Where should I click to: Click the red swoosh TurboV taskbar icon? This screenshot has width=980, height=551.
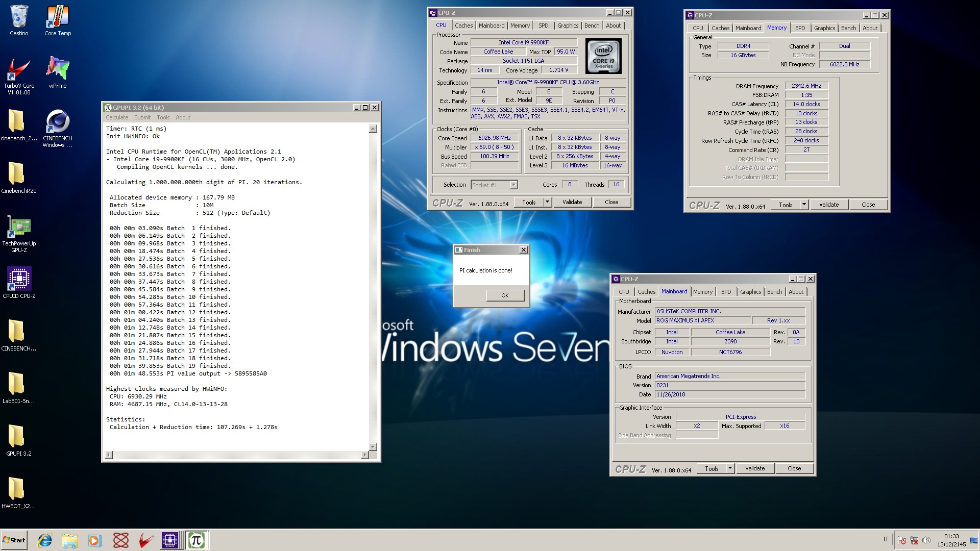pos(145,540)
